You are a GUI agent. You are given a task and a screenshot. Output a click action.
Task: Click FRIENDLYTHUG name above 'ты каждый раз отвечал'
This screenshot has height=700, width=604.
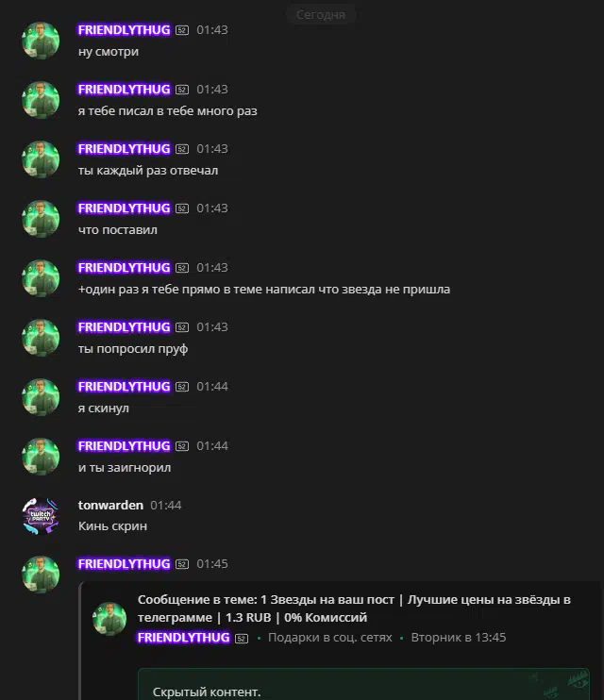pyautogui.click(x=125, y=149)
